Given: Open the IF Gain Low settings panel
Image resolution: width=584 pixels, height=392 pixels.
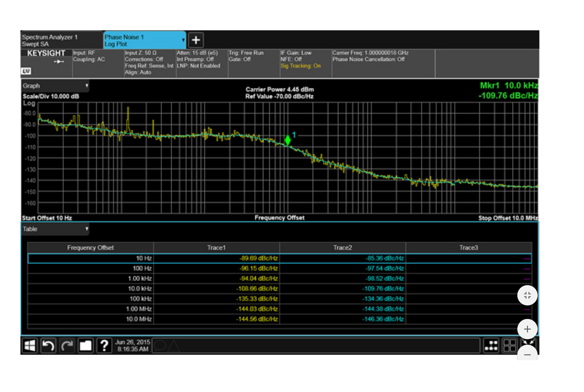Looking at the screenshot, I should click(306, 63).
